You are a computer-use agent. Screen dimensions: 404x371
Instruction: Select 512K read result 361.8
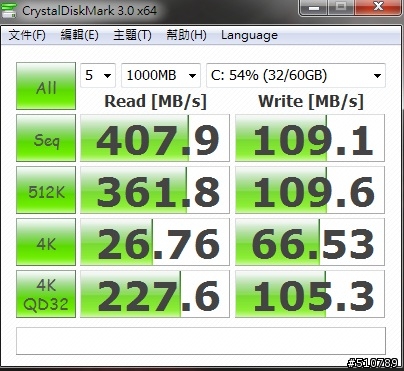(155, 190)
